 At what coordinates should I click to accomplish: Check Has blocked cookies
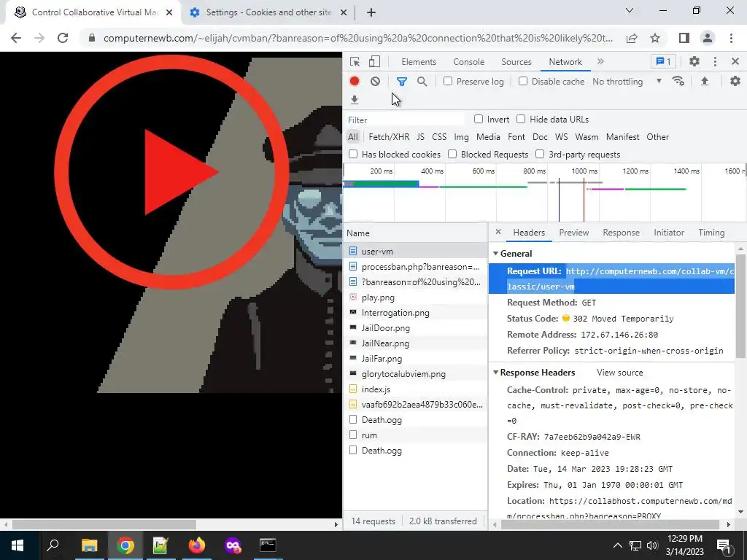click(x=353, y=154)
